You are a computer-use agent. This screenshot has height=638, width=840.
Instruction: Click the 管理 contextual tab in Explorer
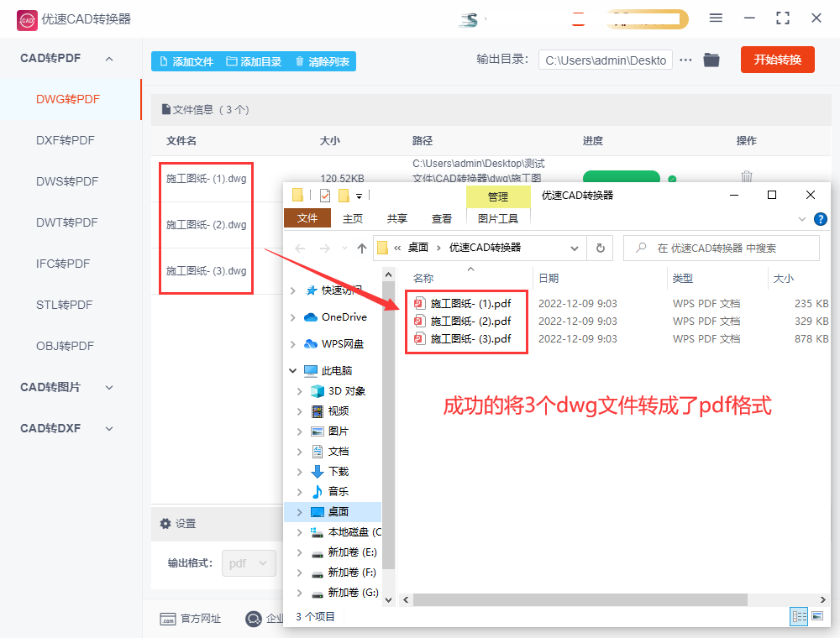(x=498, y=197)
